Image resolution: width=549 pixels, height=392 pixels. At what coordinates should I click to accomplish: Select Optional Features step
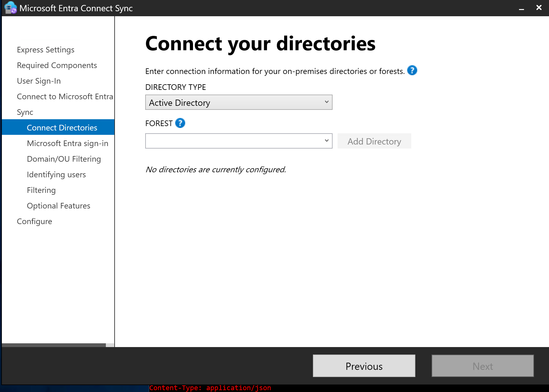coord(58,206)
